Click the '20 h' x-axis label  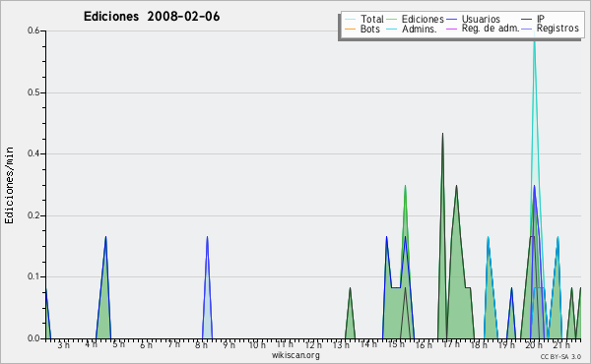point(534,345)
